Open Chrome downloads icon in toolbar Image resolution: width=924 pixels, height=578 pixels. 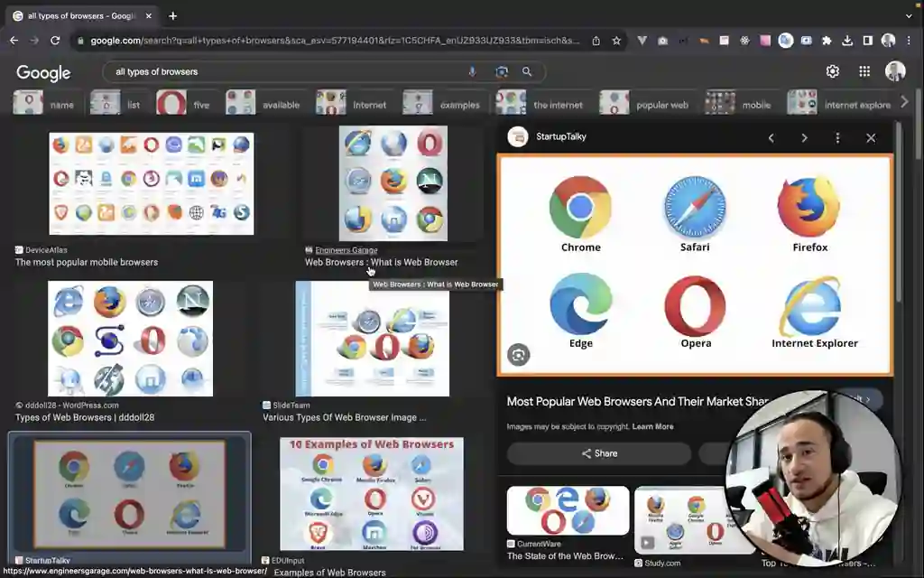coord(847,41)
